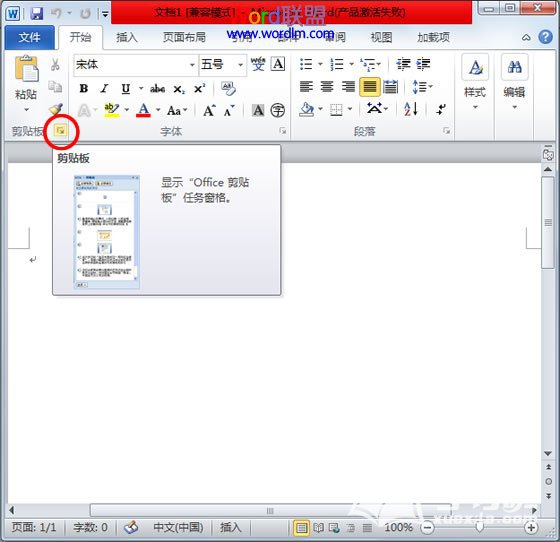This screenshot has height=542, width=560.
Task: Open the 文件 tab
Action: coord(30,37)
